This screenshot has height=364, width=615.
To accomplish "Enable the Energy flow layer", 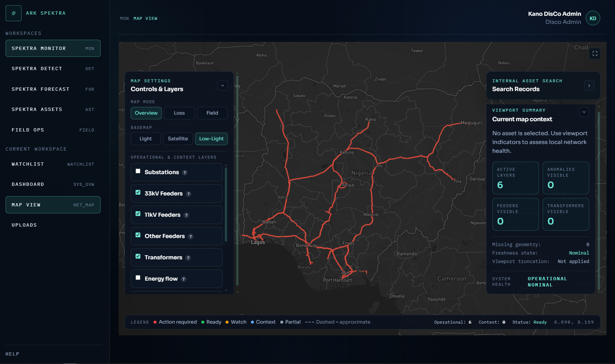I will pyautogui.click(x=138, y=278).
